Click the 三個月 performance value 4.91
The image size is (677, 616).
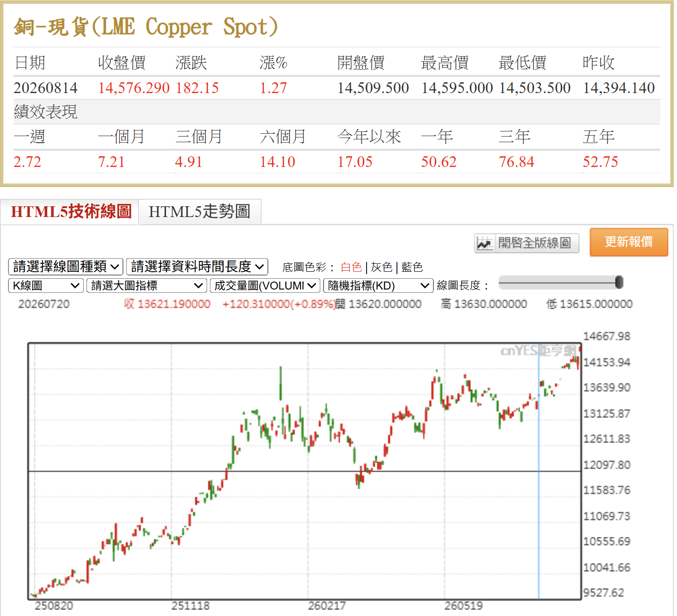click(189, 162)
